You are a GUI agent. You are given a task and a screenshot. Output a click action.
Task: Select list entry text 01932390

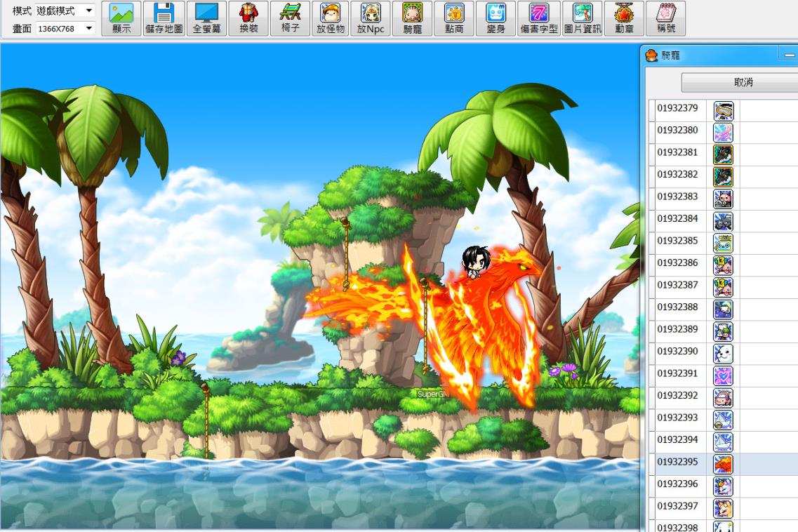pos(677,351)
